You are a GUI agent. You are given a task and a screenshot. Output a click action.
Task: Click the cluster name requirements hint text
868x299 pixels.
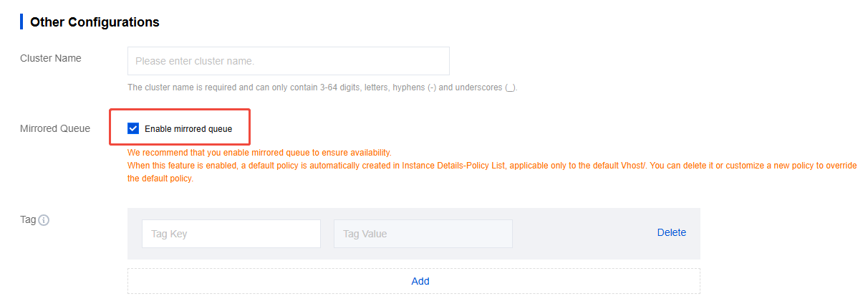coord(315,87)
